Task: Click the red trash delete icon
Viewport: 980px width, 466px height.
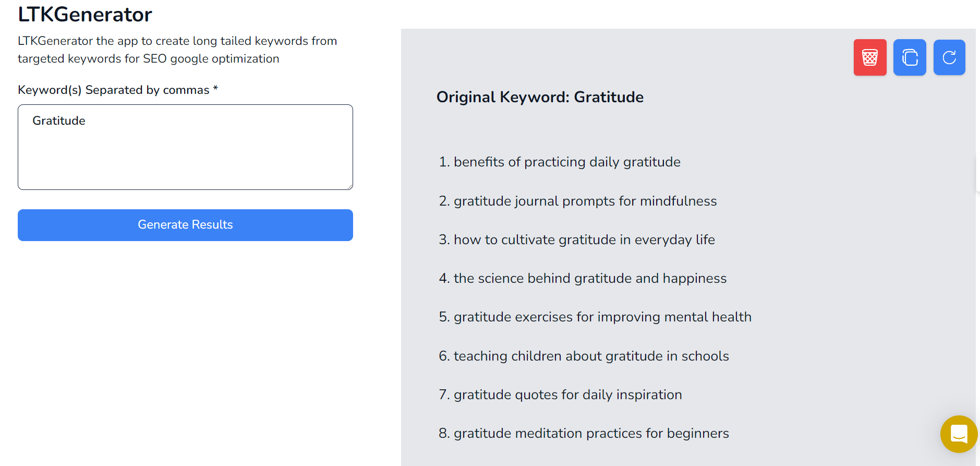Action: click(869, 57)
